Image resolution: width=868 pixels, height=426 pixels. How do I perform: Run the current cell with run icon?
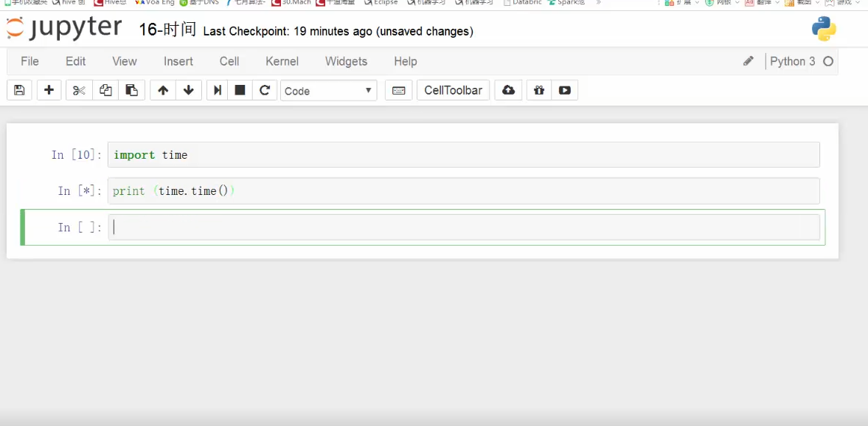(x=218, y=90)
